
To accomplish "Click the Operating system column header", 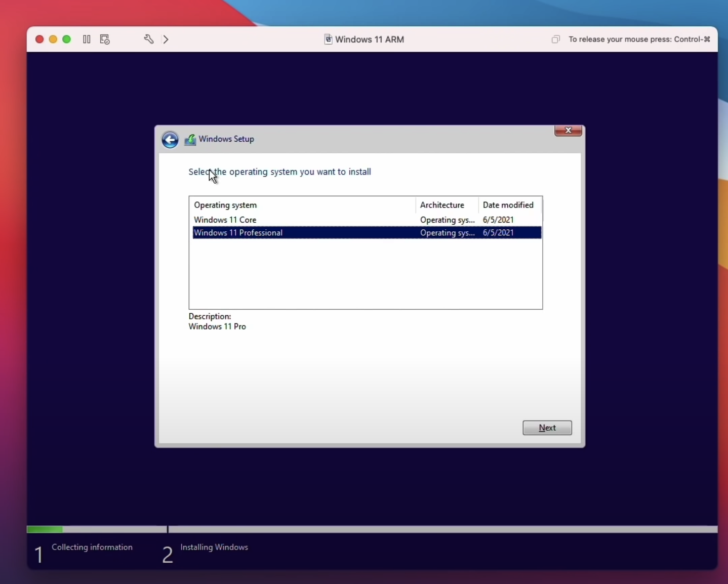I will point(303,205).
